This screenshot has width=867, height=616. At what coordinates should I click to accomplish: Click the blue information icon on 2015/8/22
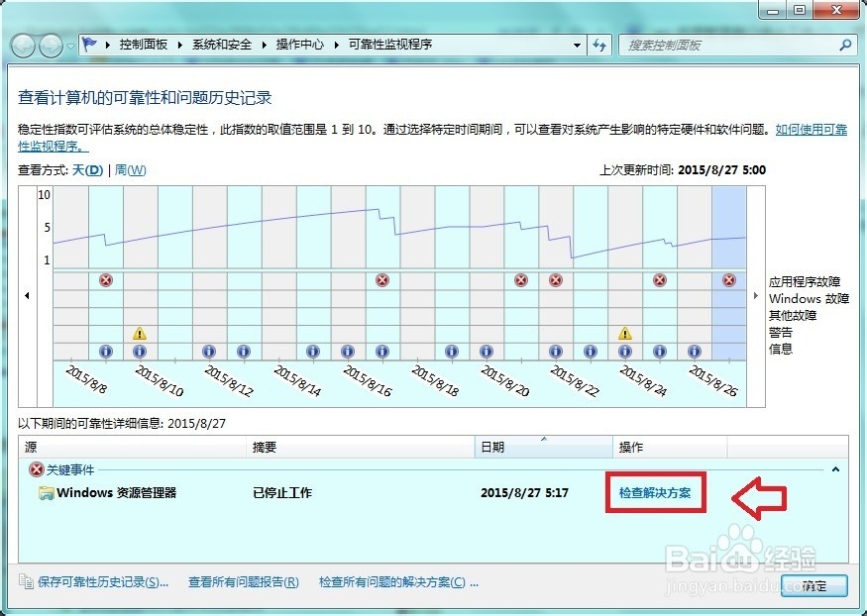556,351
